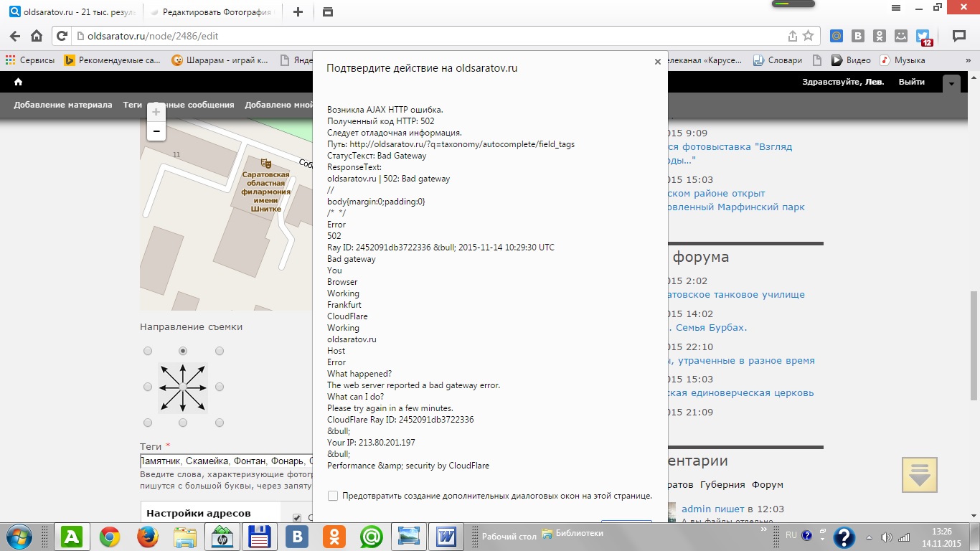
Task: Open the HP app from the taskbar
Action: (x=222, y=537)
